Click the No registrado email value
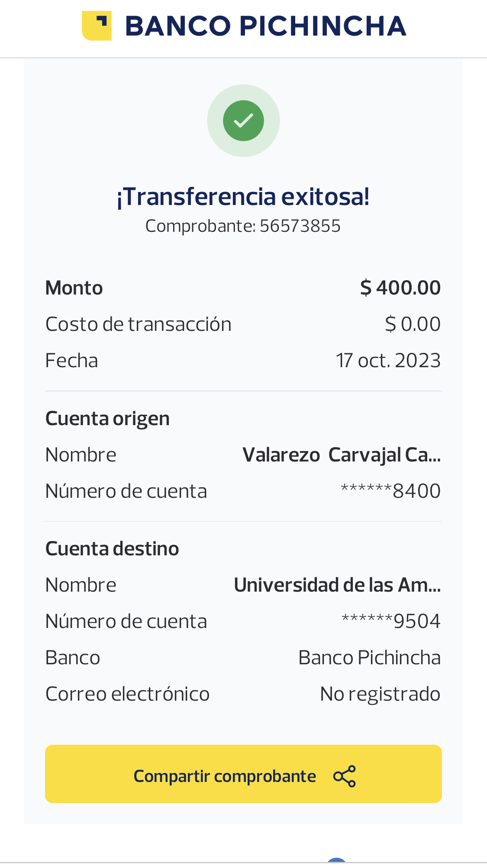487x868 pixels. 380,694
